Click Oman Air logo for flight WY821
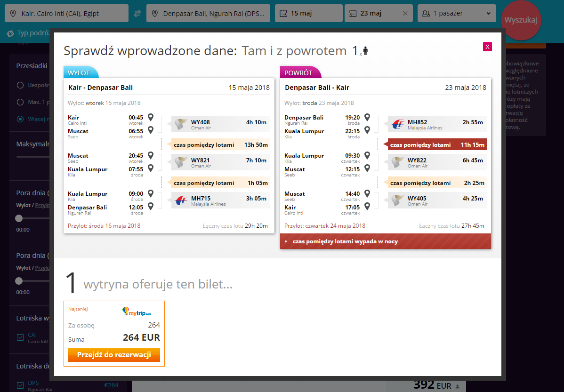The image size is (564, 392). pos(181,162)
